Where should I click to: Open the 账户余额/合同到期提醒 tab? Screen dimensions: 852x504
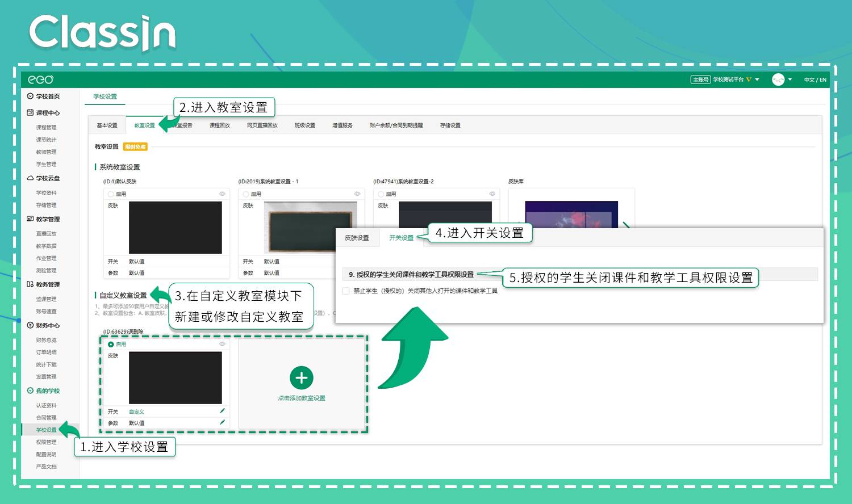(x=396, y=125)
